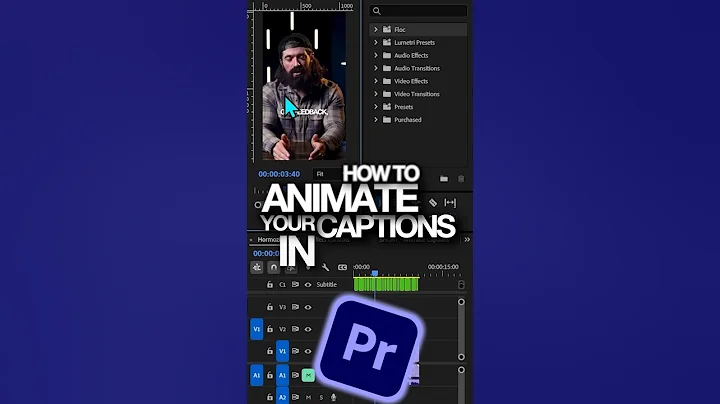The height and width of the screenshot is (404, 720).
Task: Hide the Subtitle track with eye icon
Action: pos(308,285)
